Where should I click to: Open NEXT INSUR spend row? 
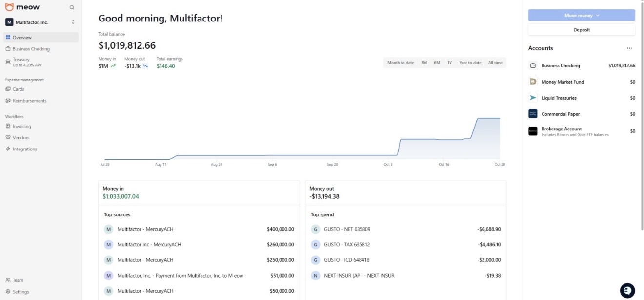pos(406,275)
